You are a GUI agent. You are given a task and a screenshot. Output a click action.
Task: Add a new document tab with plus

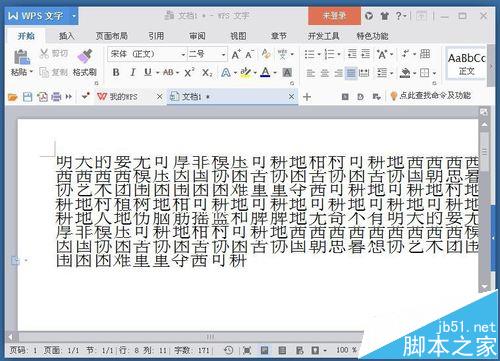click(307, 97)
